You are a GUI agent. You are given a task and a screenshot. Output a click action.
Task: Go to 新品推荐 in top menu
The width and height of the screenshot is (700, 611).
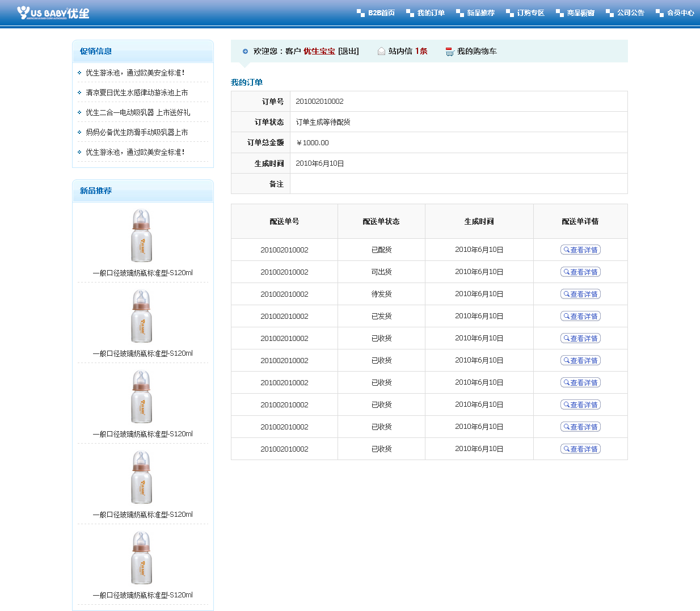[480, 13]
